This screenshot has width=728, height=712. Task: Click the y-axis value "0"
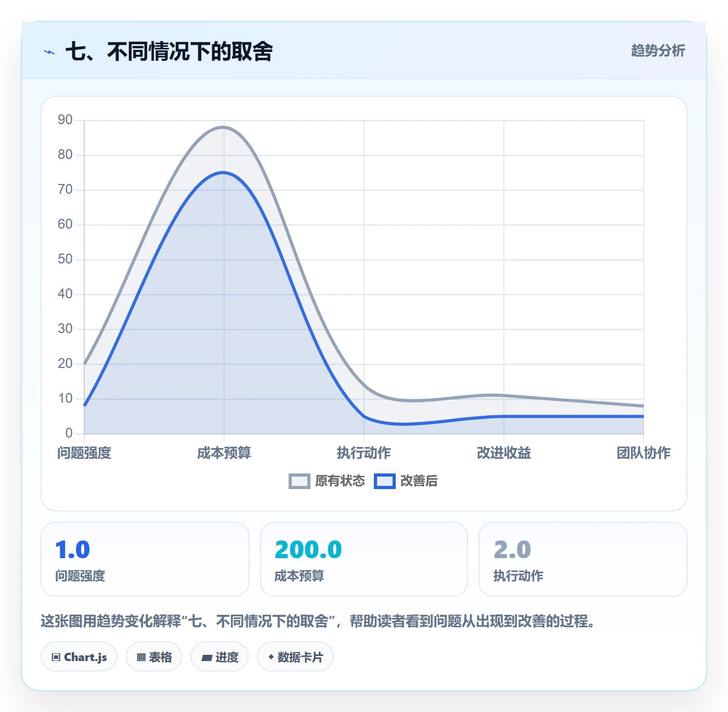(69, 433)
